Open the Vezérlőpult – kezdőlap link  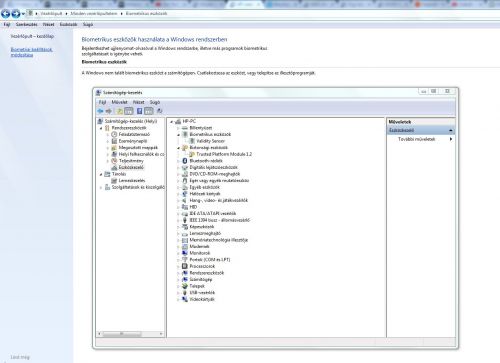click(32, 36)
